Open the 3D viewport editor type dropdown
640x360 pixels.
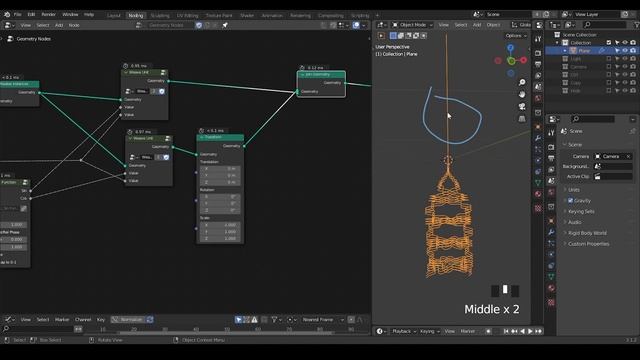(382, 25)
